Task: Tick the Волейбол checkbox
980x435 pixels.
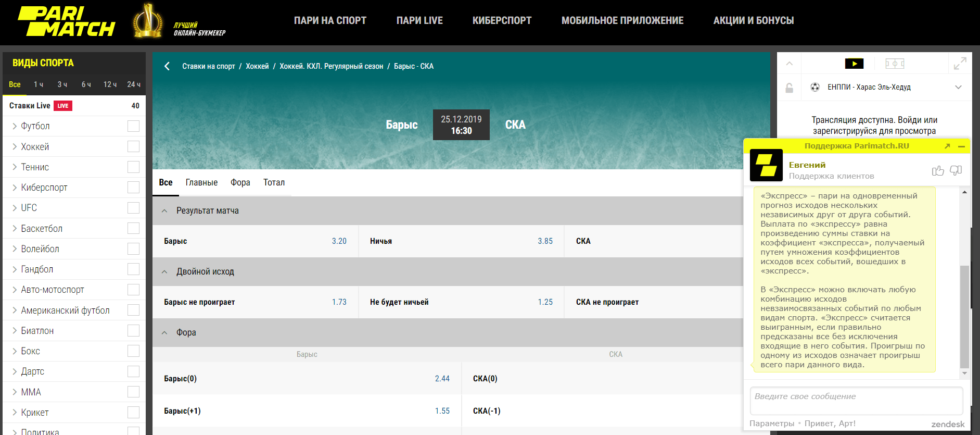Action: tap(133, 248)
